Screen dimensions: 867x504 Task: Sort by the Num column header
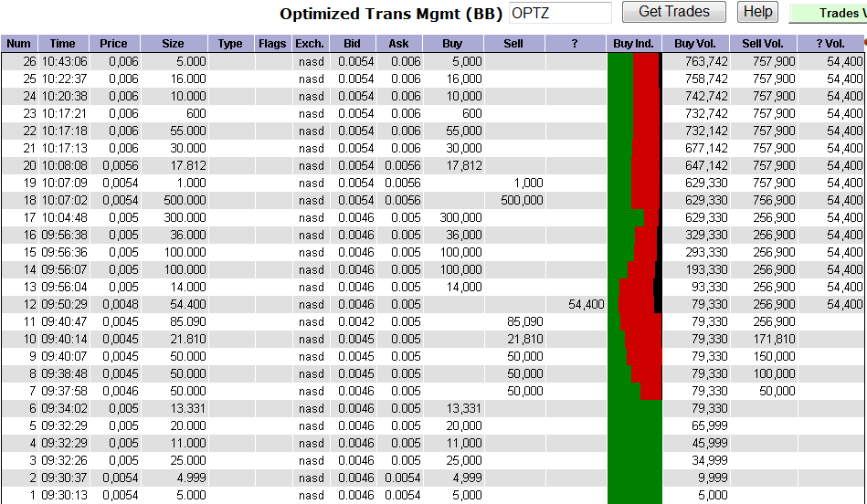click(18, 44)
